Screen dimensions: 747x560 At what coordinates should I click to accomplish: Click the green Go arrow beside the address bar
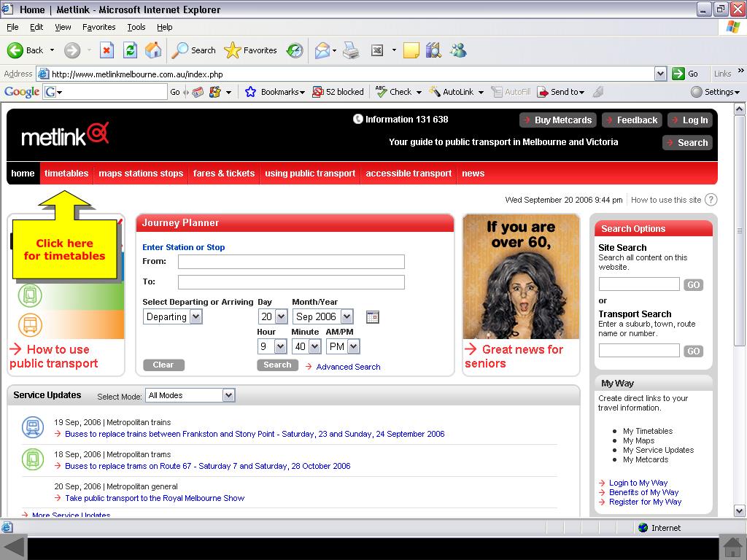pyautogui.click(x=678, y=74)
